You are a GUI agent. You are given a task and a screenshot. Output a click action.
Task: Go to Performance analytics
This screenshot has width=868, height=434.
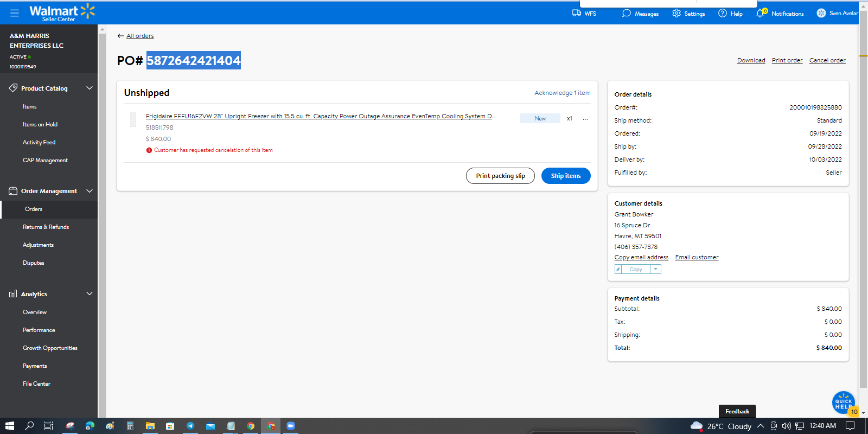[39, 330]
